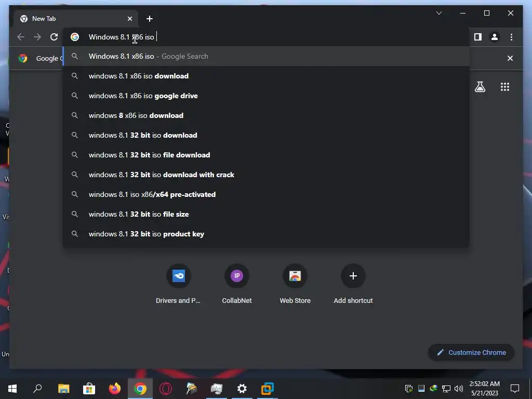Dismiss the Google Chrome info bar
Screen dimensions: 532x399
click(510, 58)
